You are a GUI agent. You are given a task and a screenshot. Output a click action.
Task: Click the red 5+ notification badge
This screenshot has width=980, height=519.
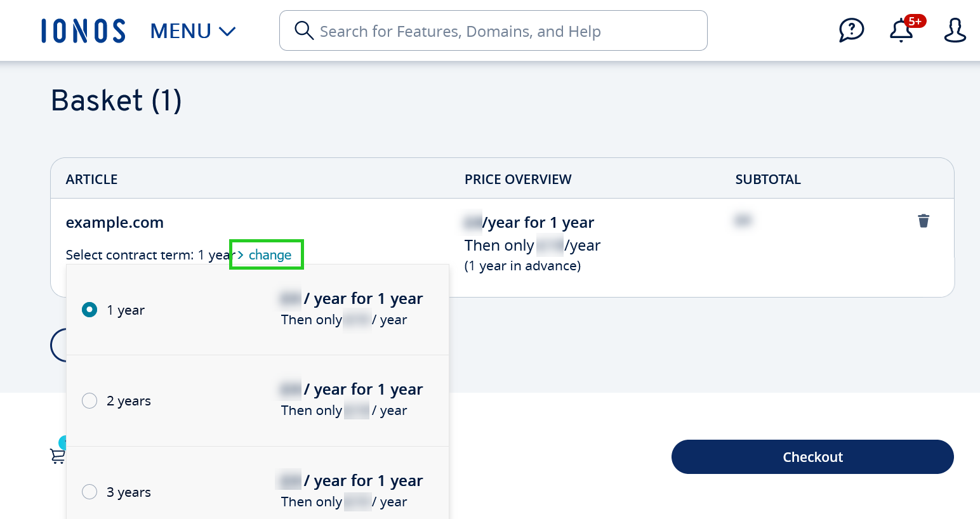[x=915, y=22]
